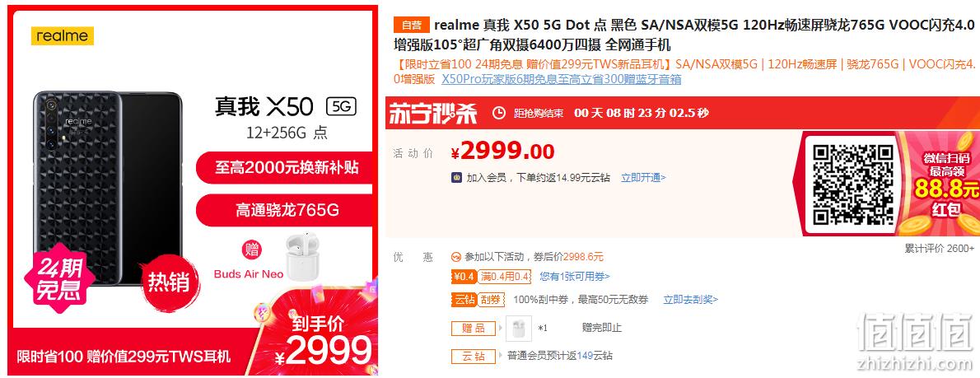Open X50Pro玩家版6期免息 promotion link
Viewport: 980px width, 378px height.
(x=562, y=79)
